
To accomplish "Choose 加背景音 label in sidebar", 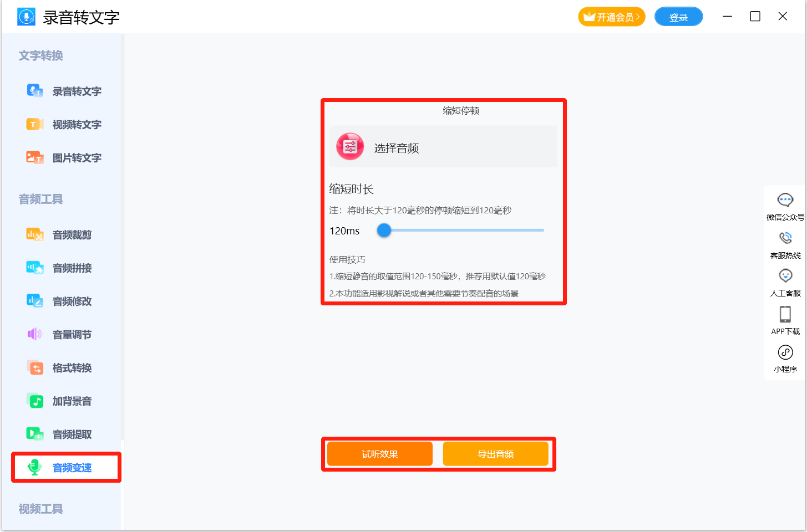I will click(72, 401).
